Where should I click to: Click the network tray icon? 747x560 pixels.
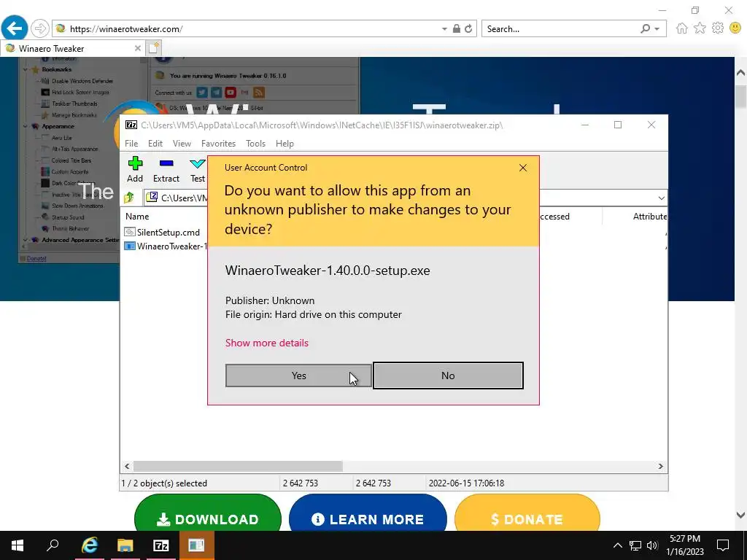pyautogui.click(x=635, y=545)
